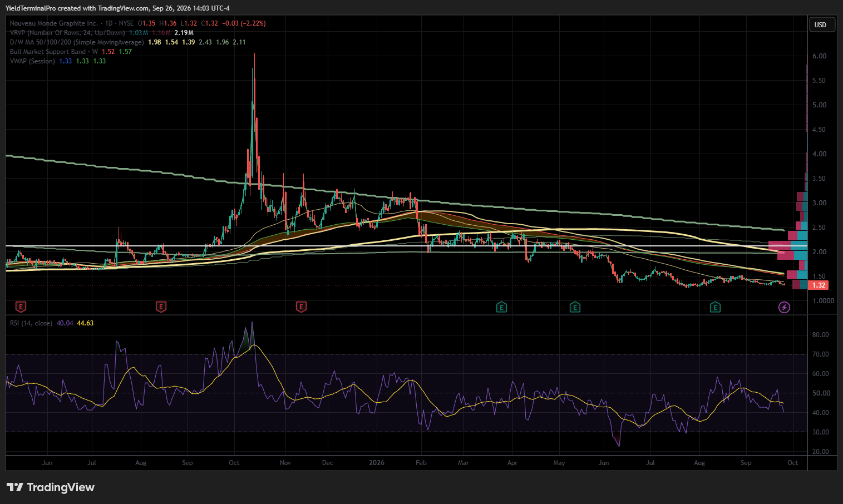Select the VWAP (Session) indicator legend
The image size is (843, 504).
pyautogui.click(x=32, y=61)
